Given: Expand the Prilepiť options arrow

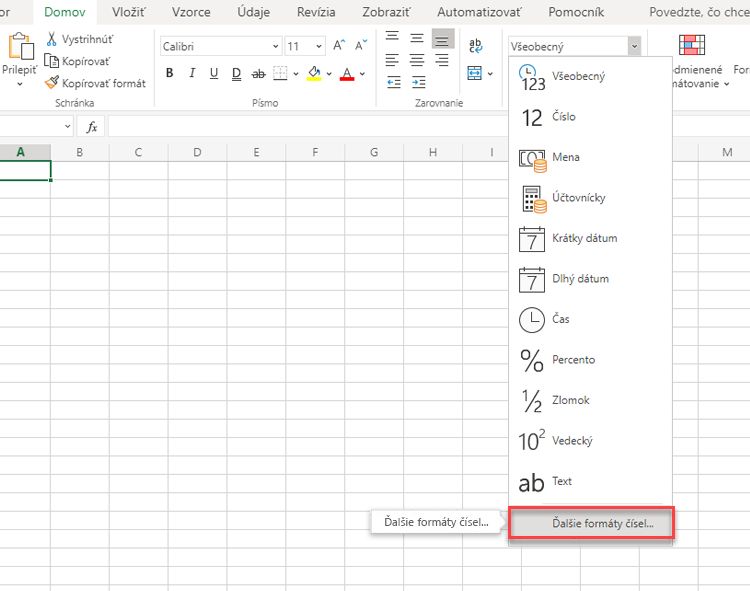Looking at the screenshot, I should tap(20, 84).
